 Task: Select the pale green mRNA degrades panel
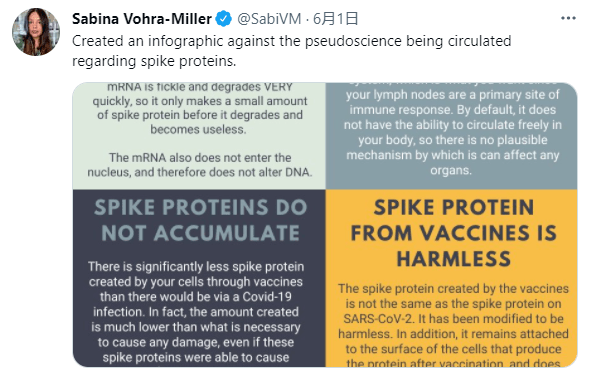tap(199, 136)
